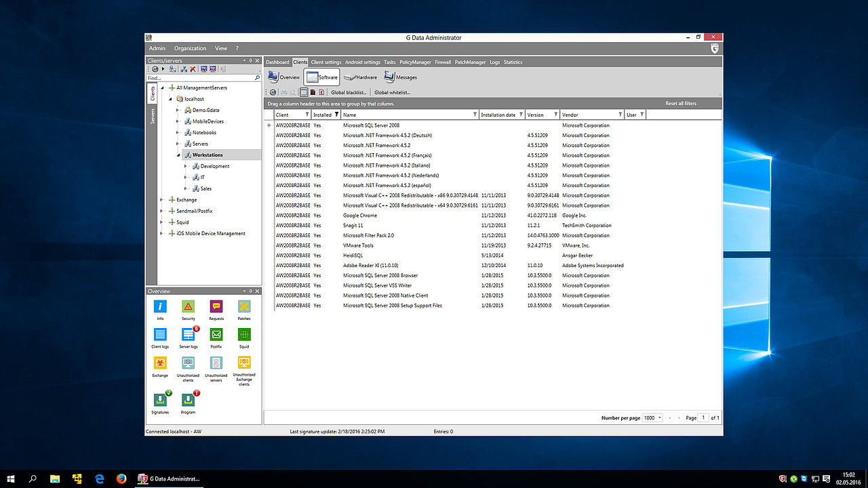Open Server logs with the red badge
Image resolution: width=868 pixels, height=488 pixels.
(x=188, y=335)
